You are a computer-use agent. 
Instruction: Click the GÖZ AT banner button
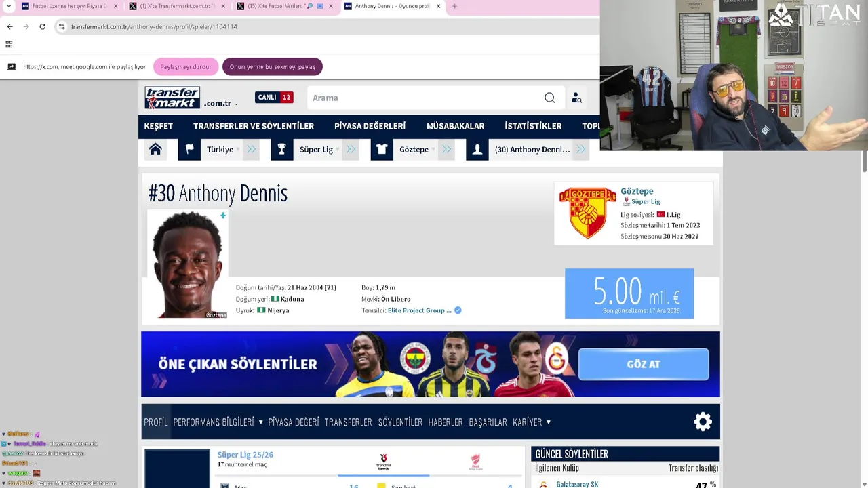[x=644, y=364]
